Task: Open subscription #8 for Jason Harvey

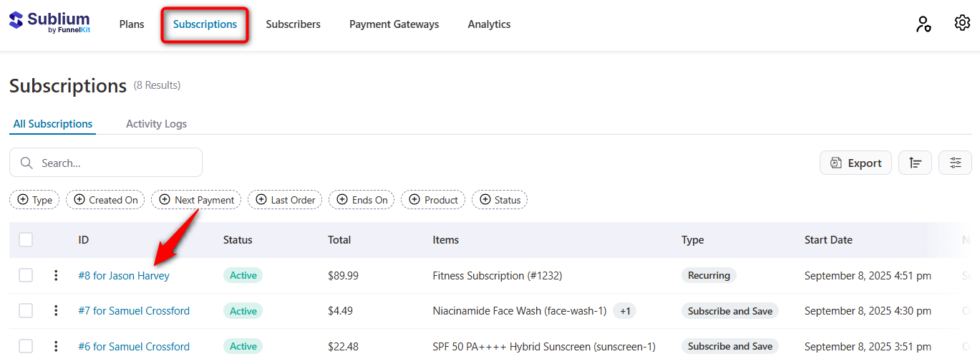Action: point(124,275)
